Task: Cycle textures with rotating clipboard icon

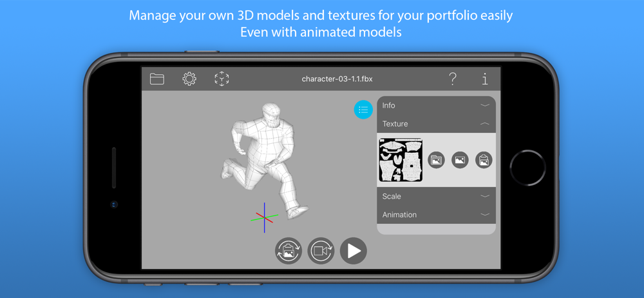Action: pos(289,251)
